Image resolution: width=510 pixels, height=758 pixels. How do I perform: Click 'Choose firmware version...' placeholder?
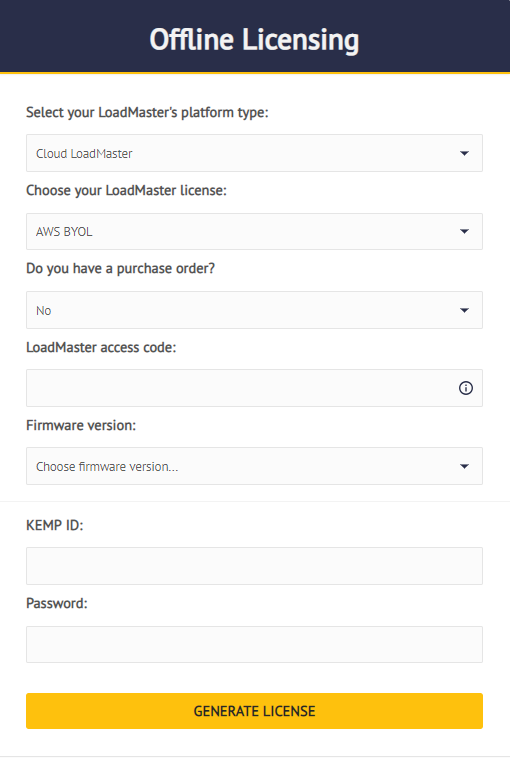(107, 466)
